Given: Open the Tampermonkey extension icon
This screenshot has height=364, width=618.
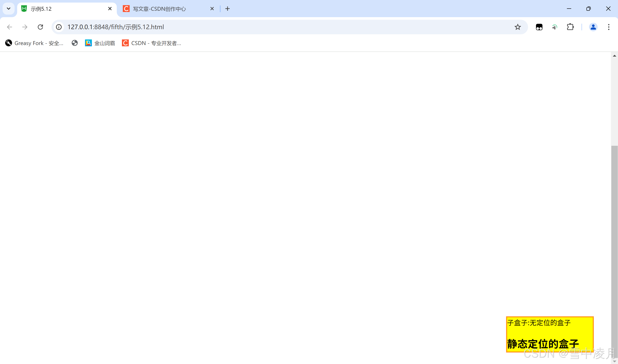Looking at the screenshot, I should point(539,27).
